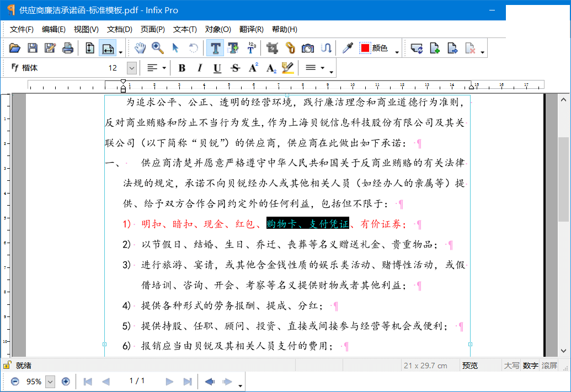Select the Crop tool icon
The height and width of the screenshot is (392, 571).
tap(272, 48)
